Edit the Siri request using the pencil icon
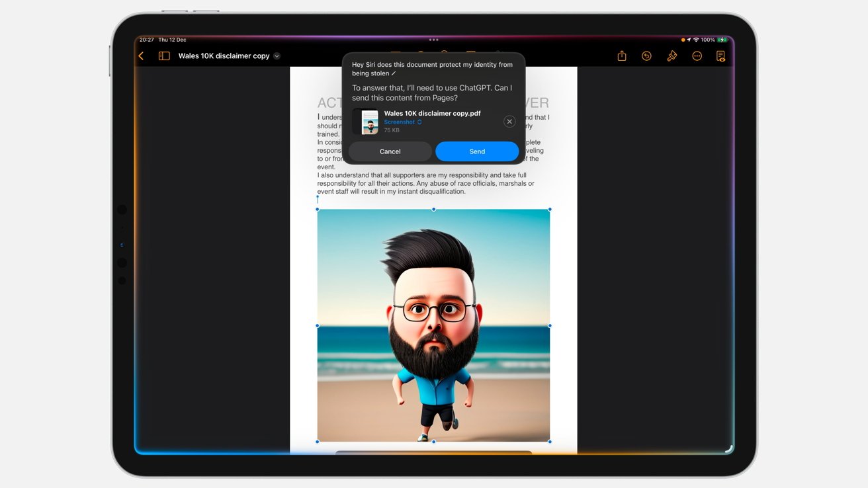The image size is (868, 488). [x=394, y=73]
